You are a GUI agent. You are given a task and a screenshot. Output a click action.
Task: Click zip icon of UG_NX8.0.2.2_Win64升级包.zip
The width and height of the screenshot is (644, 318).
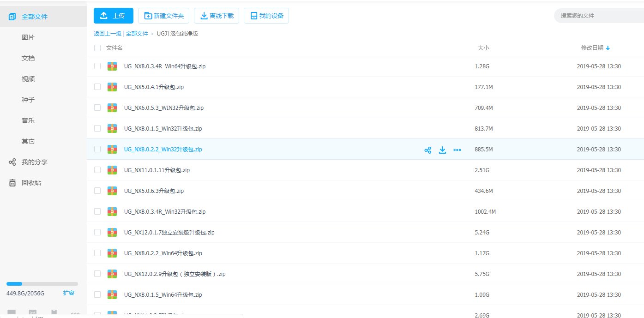click(x=112, y=253)
